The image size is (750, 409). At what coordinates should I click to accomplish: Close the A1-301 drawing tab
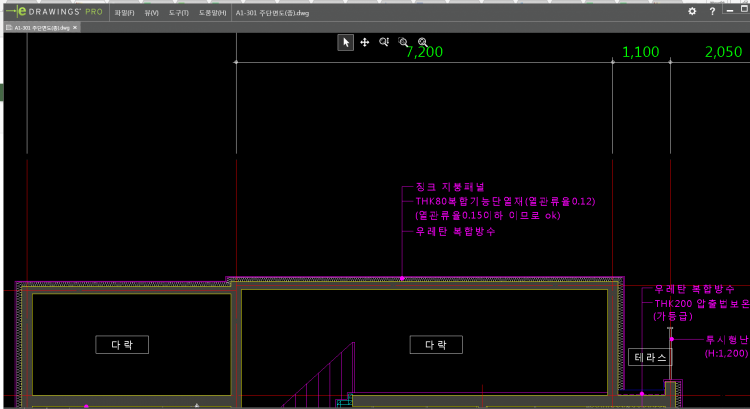coord(76,27)
